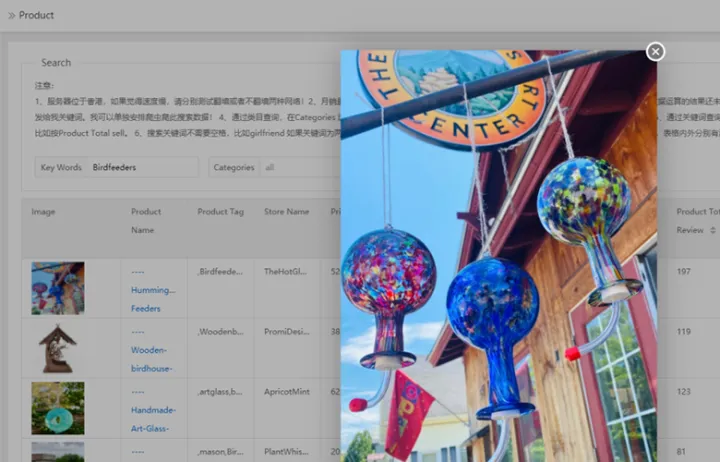Click product tag ,Birdfeede...
Image resolution: width=720 pixels, height=462 pixels.
click(220, 271)
